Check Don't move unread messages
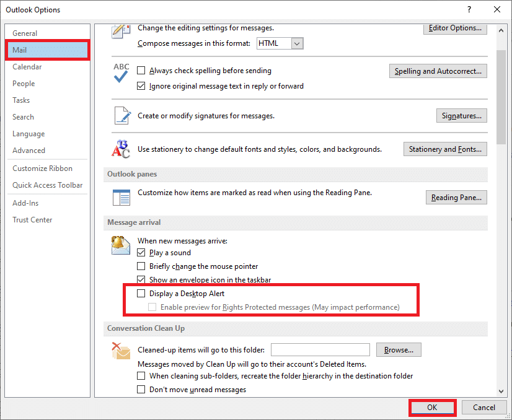512x420 pixels. [x=141, y=389]
